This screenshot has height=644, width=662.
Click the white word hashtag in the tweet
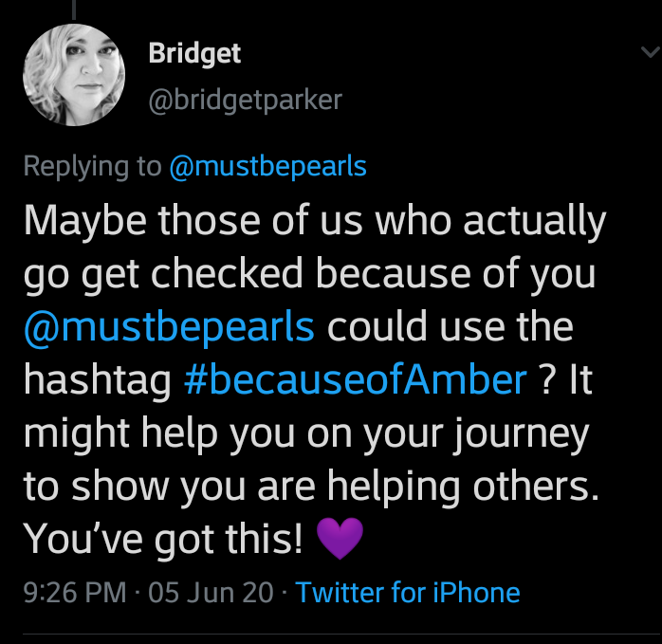[x=97, y=380]
